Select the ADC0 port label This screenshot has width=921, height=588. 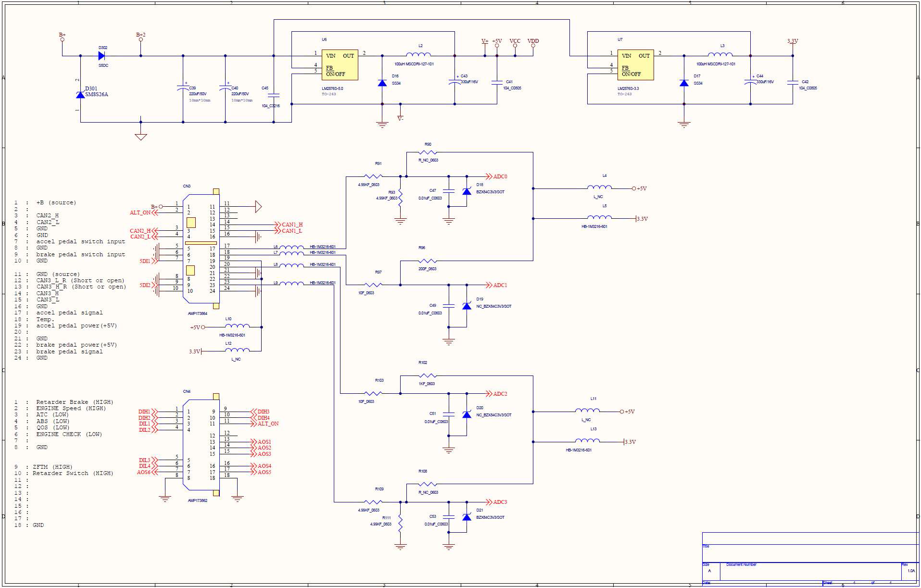[497, 176]
